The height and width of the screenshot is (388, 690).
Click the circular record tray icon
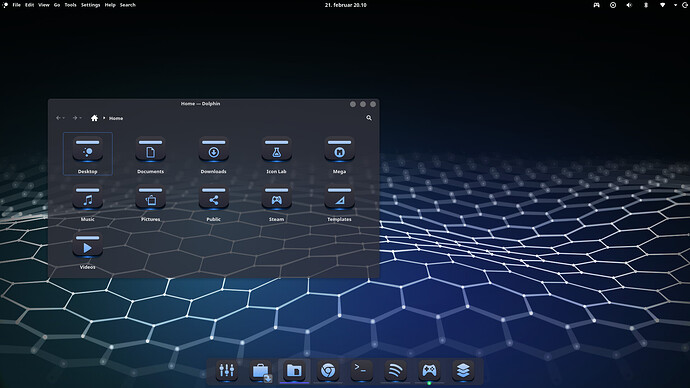(613, 5)
